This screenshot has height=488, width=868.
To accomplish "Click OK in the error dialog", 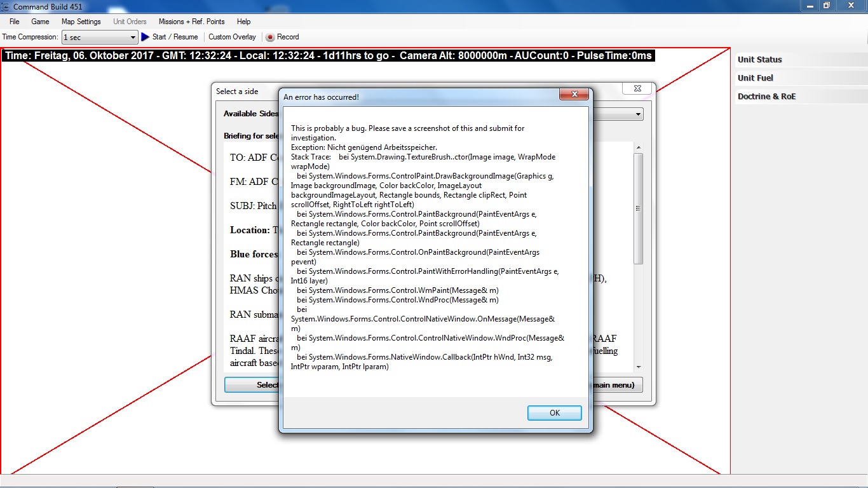I will point(555,413).
